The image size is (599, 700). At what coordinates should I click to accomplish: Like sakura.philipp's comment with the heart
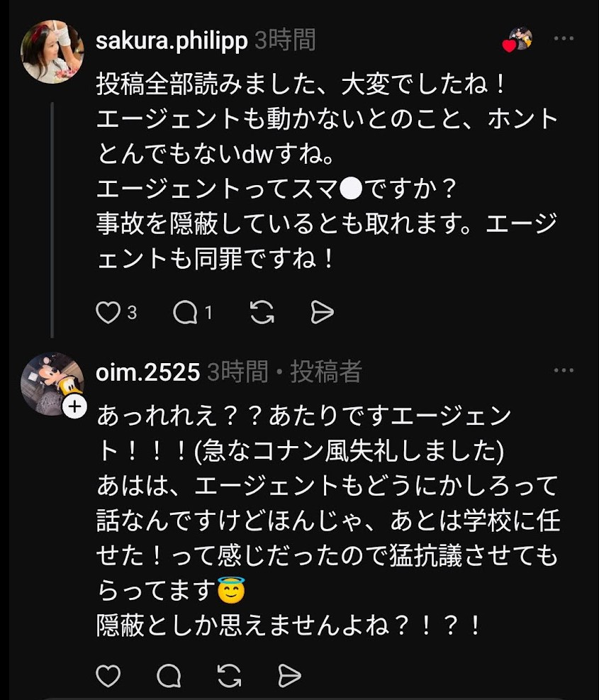tap(108, 313)
